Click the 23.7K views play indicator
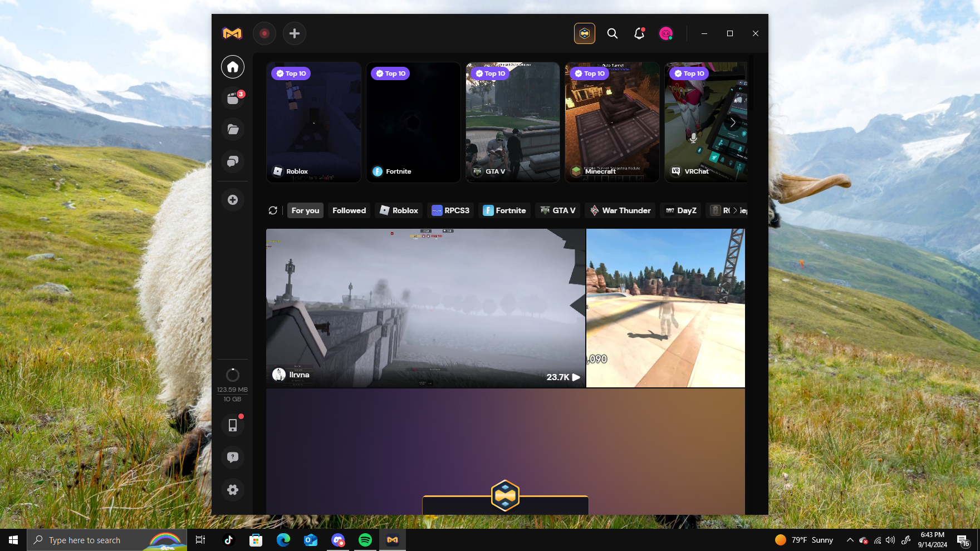The height and width of the screenshot is (551, 980). [563, 377]
